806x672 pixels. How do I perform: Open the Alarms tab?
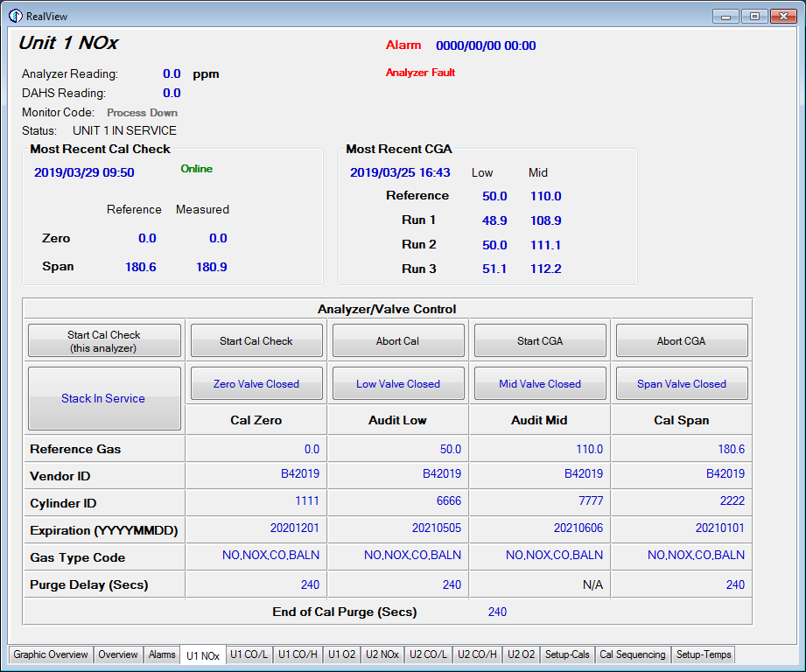click(162, 654)
